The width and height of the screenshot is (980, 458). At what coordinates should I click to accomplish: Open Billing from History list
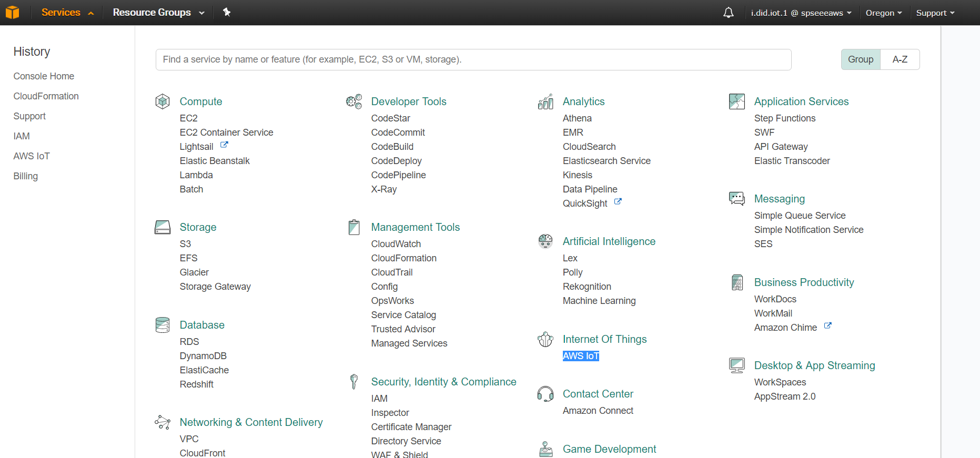(x=26, y=176)
